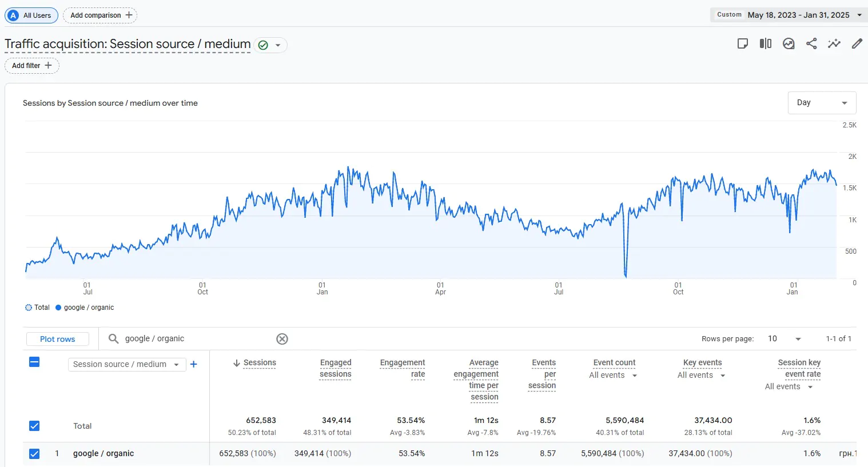Click the 1m 12s total engagement time
This screenshot has width=868, height=467.
(x=486, y=421)
